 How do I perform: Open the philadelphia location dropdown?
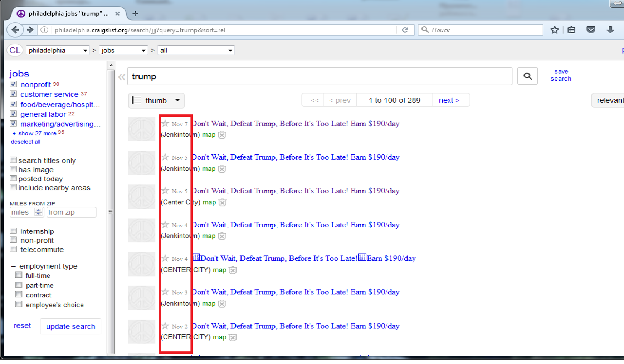click(57, 50)
